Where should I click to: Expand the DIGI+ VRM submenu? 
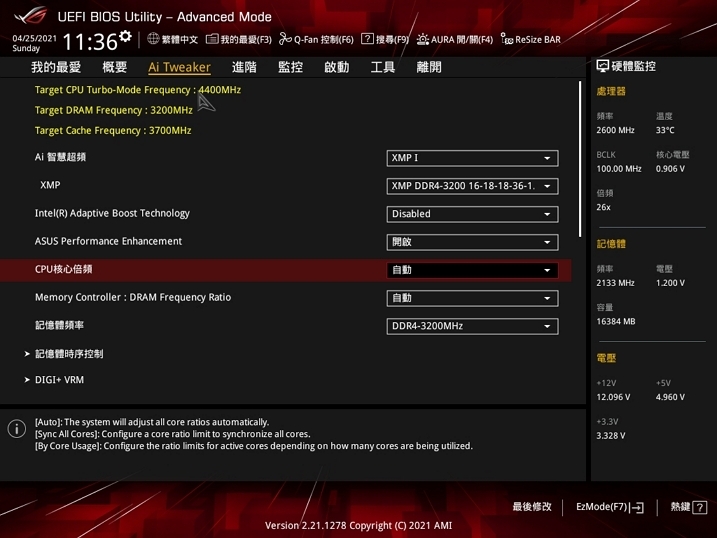click(x=60, y=380)
